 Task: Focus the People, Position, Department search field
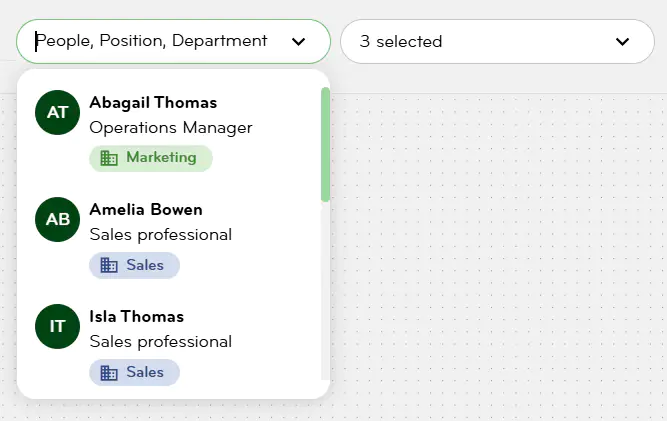[152, 42]
